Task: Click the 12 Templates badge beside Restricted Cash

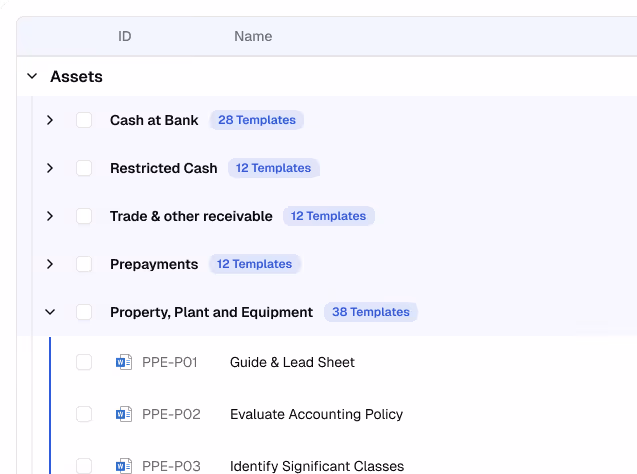Action: click(273, 168)
